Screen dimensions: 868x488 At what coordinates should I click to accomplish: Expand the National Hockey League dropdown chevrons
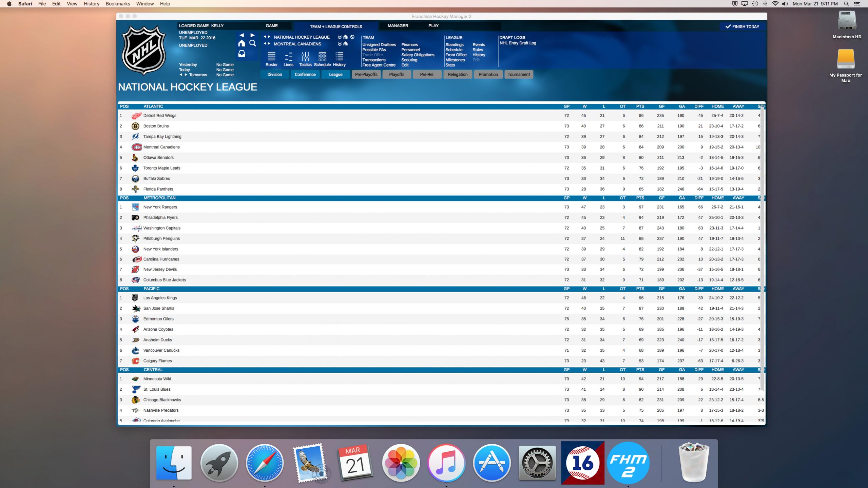340,37
